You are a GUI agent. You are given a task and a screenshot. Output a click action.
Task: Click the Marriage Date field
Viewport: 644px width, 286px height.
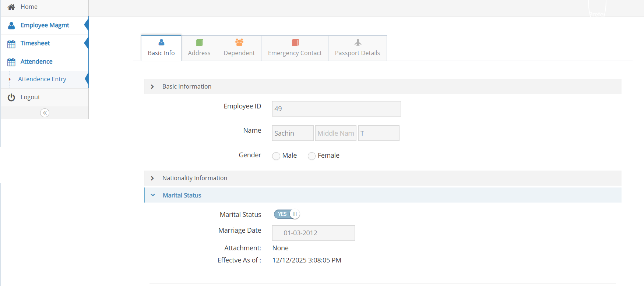coord(313,233)
